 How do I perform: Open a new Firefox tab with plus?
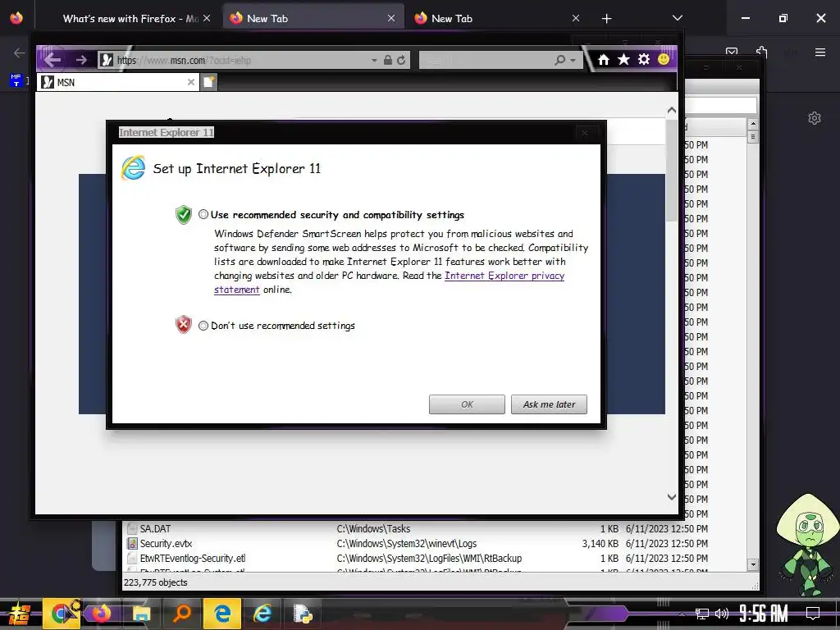[x=606, y=19]
